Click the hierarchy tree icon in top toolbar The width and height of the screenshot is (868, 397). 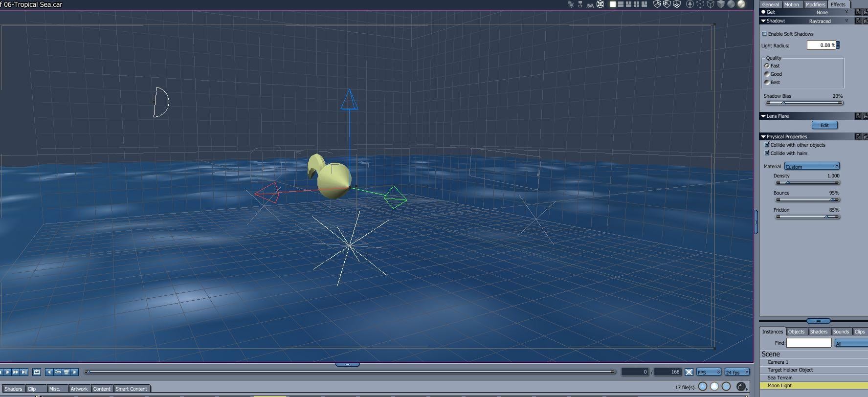(x=580, y=4)
